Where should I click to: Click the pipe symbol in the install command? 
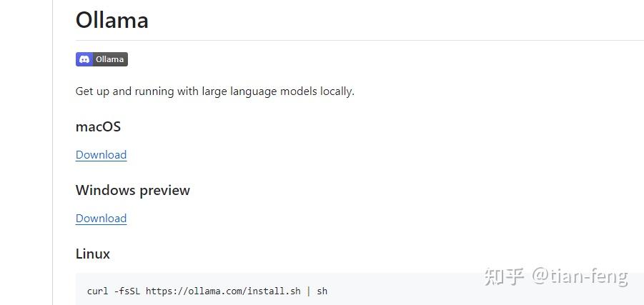[x=307, y=291]
